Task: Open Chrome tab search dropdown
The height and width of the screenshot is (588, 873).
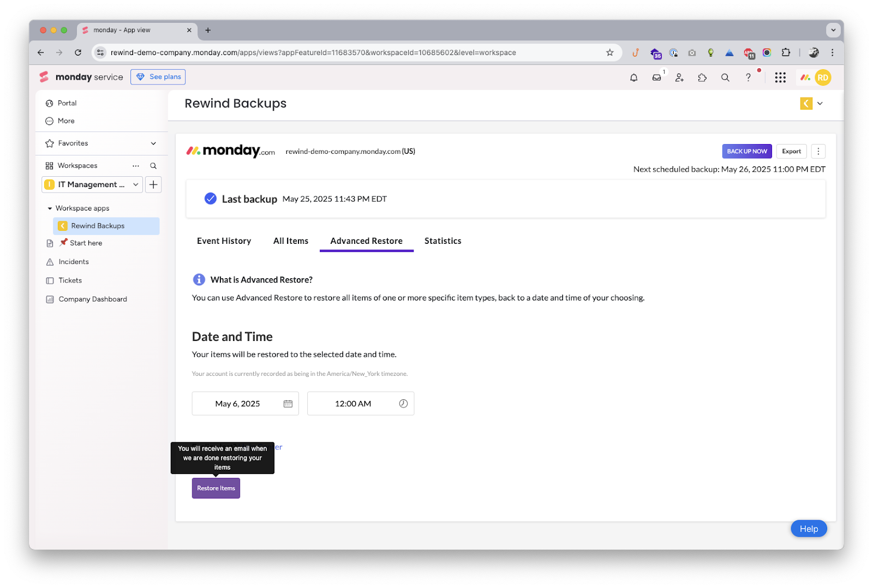Action: [833, 31]
